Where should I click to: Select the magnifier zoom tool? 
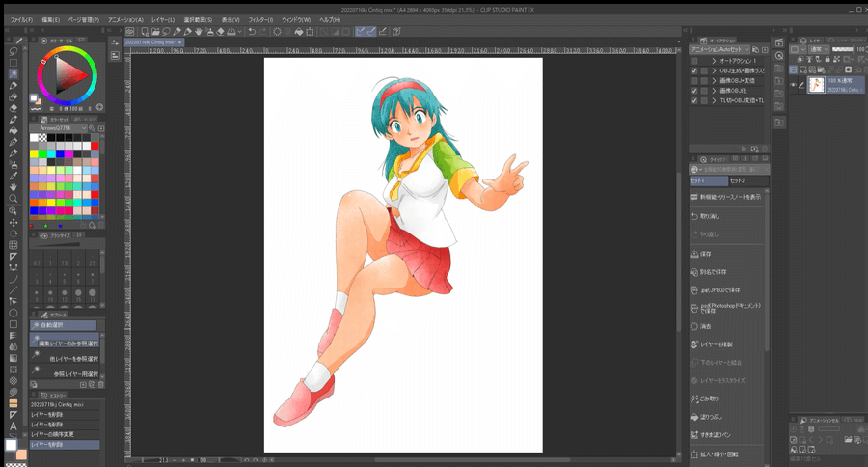[14, 199]
